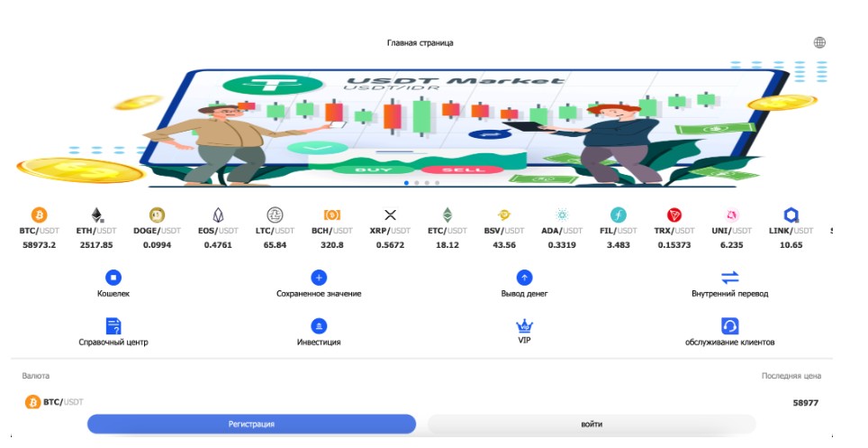This screenshot has height=448, width=868.
Task: Select TRX/USDT Tron ticker
Action: pos(674,215)
